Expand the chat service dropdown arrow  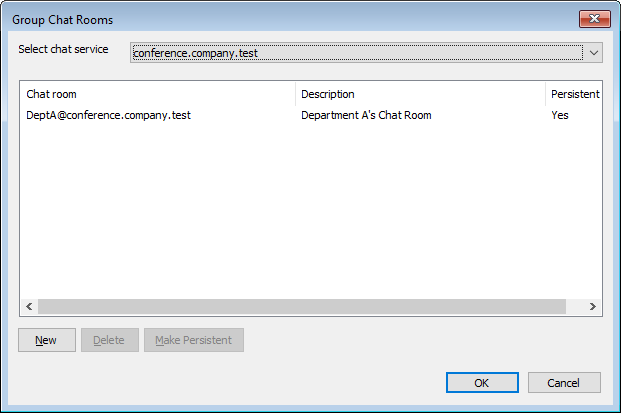pos(593,52)
